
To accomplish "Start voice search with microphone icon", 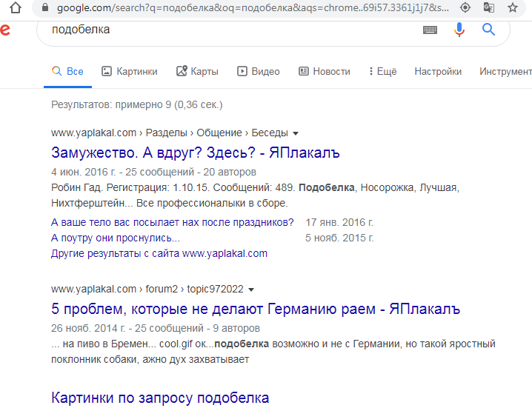I will pos(459,30).
